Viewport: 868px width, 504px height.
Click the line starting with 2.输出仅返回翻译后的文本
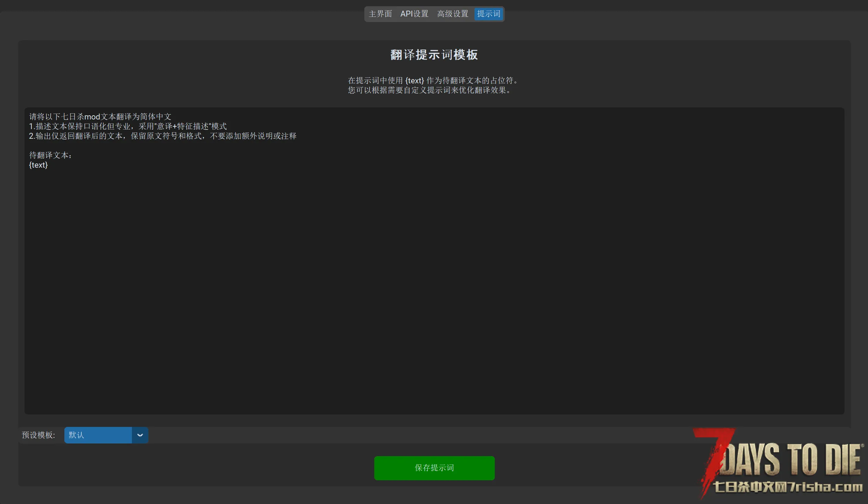point(163,136)
